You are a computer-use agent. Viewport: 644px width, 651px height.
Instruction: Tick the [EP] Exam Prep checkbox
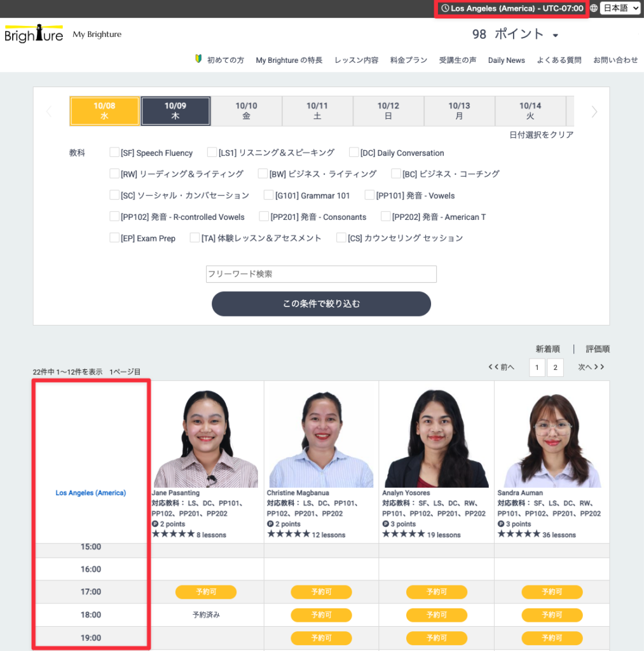point(114,238)
